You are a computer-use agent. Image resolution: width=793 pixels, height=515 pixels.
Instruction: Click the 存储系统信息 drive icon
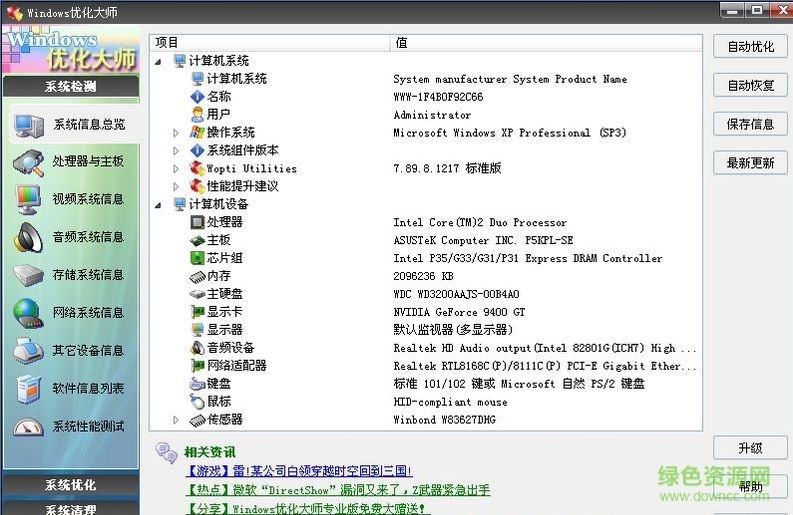28,275
